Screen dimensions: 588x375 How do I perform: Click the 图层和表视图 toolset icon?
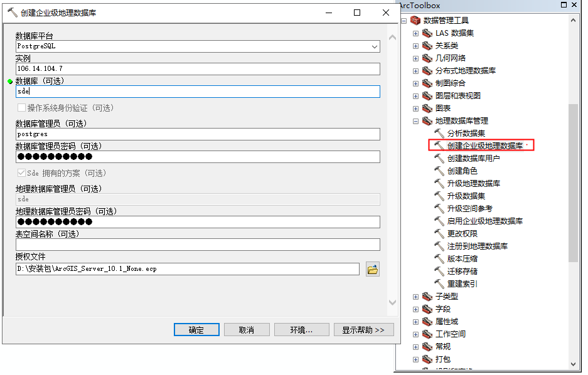[x=427, y=96]
